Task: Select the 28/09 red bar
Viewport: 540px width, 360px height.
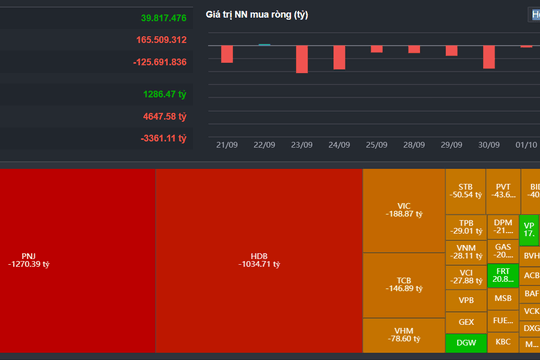Action: coord(414,49)
